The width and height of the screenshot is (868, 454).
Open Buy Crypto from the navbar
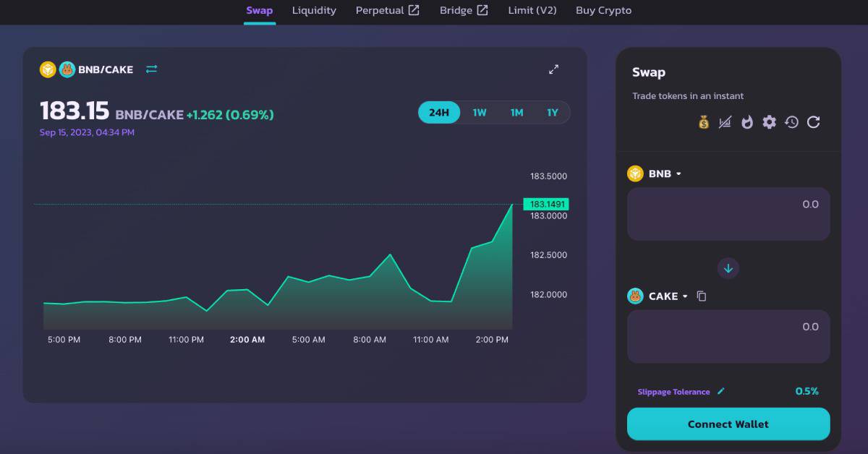(x=603, y=11)
